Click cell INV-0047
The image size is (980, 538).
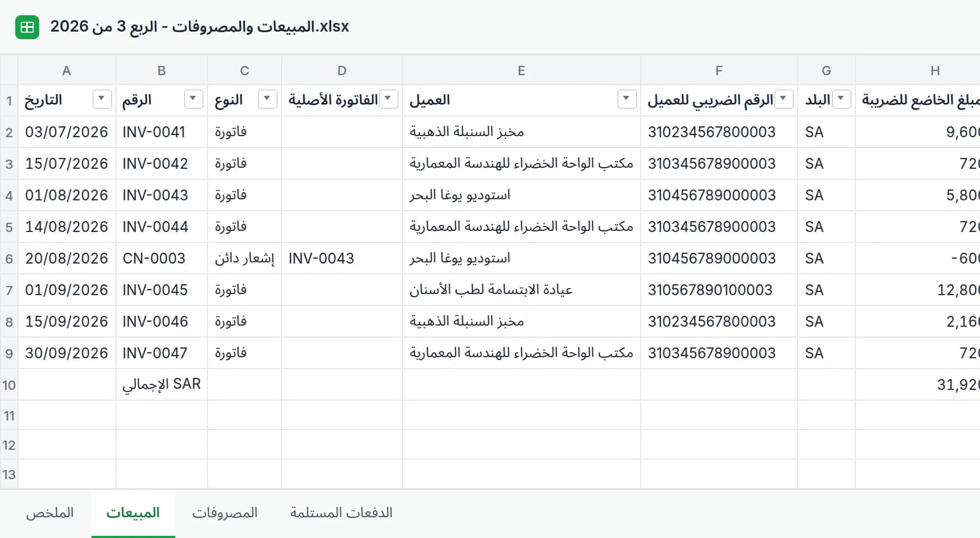click(162, 353)
